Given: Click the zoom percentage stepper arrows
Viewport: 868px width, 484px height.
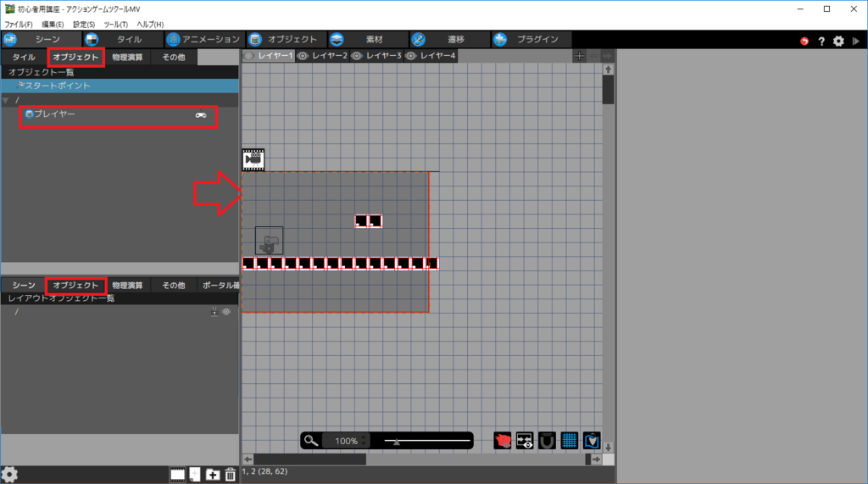Looking at the screenshot, I should click(x=364, y=441).
